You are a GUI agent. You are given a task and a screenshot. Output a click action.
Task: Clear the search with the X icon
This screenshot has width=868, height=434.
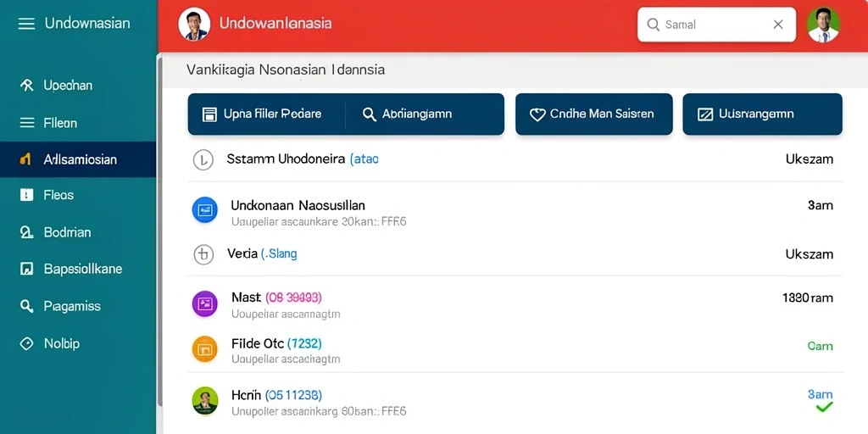[778, 25]
